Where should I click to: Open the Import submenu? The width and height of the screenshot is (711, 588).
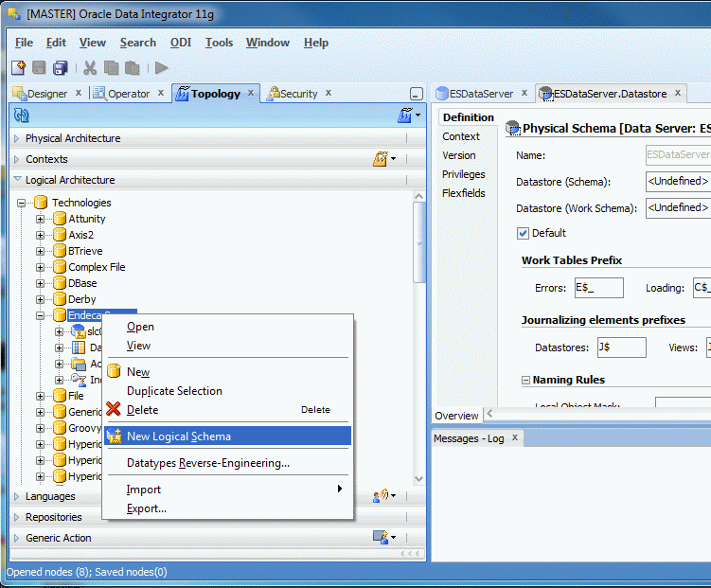tap(227, 490)
